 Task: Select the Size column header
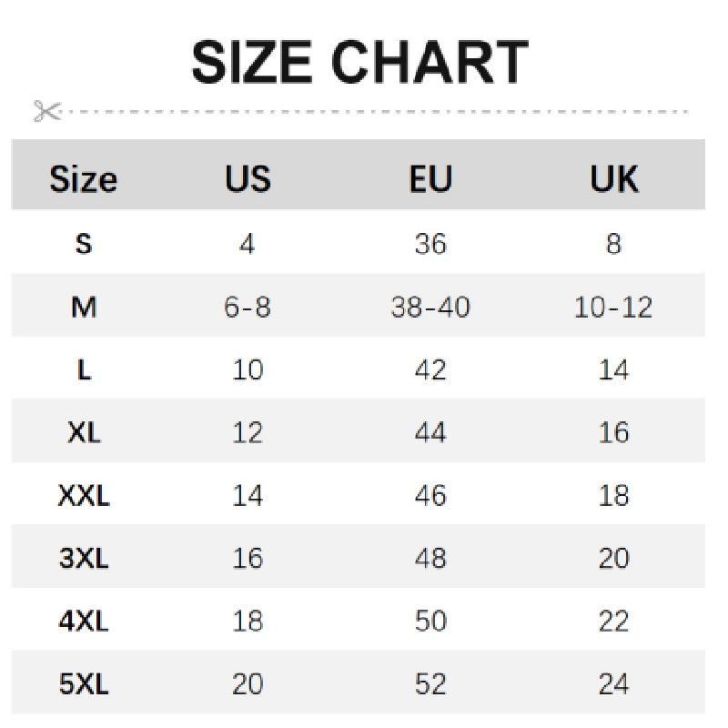coord(84,179)
